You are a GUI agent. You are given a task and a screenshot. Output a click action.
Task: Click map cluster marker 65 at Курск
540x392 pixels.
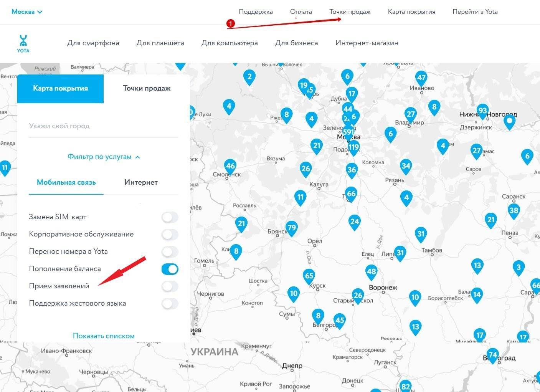pos(309,276)
